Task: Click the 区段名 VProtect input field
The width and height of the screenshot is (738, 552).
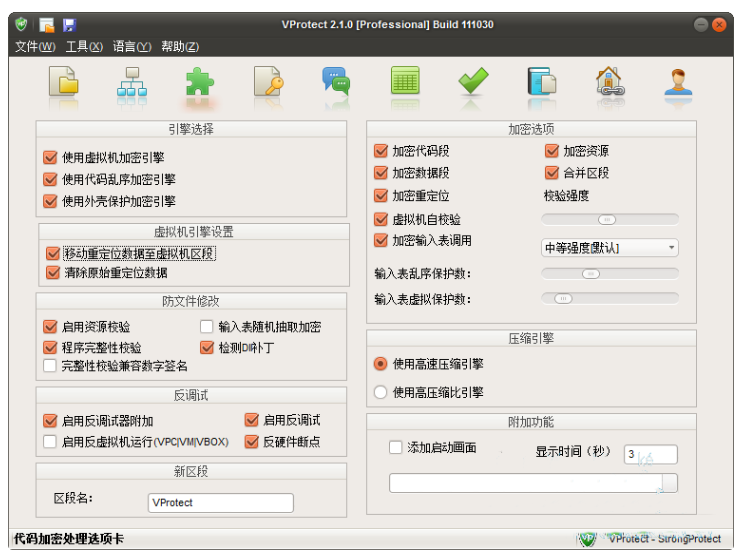Action: point(221,503)
